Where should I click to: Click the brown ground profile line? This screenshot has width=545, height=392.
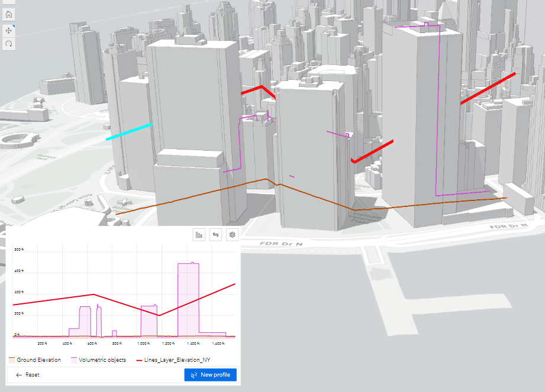click(266, 179)
